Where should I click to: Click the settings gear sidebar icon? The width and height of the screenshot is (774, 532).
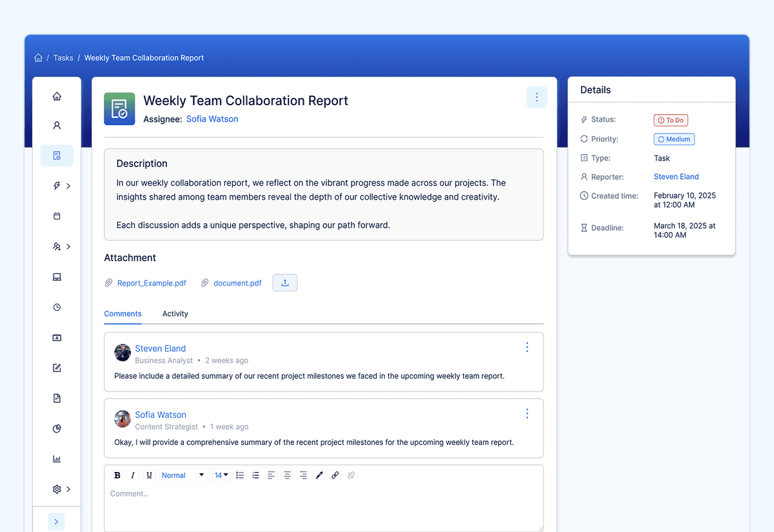click(x=57, y=489)
